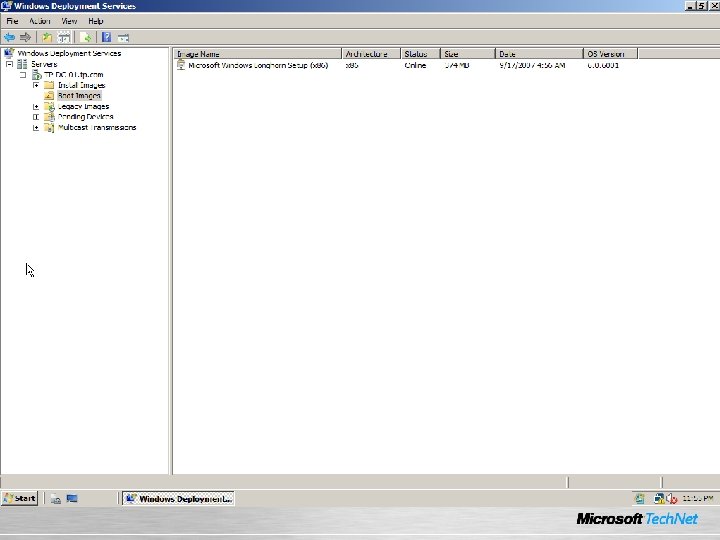Click the Windows Deployment Services taskbar button
The image size is (720, 540).
(x=179, y=499)
